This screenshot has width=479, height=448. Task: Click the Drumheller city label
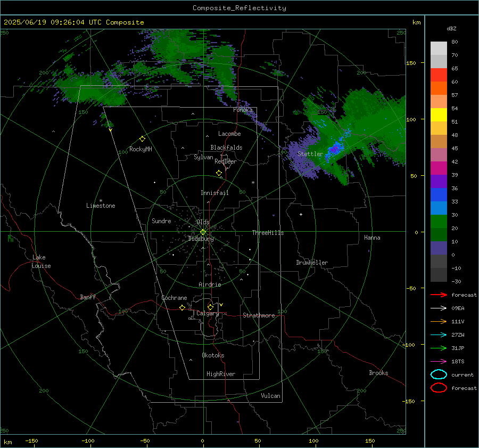point(312,263)
